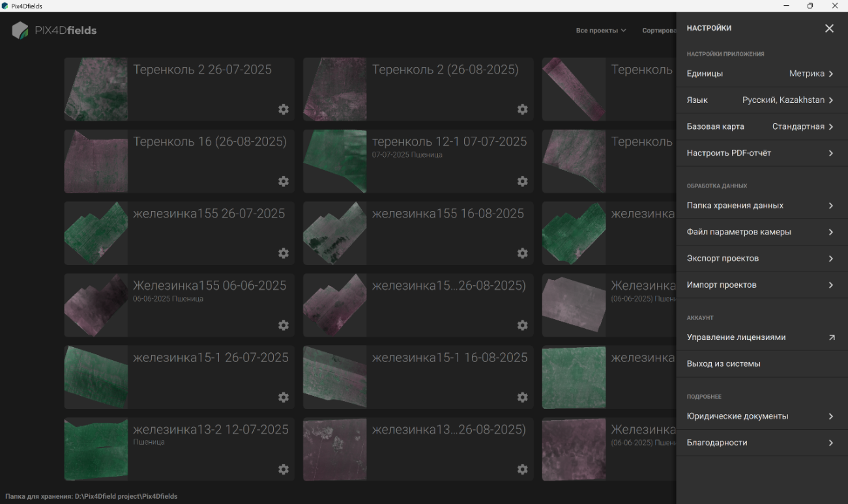Screen dimensions: 848x504
Task: Open gear settings of железинка13-2 12-07-2025
Action: pyautogui.click(x=284, y=469)
